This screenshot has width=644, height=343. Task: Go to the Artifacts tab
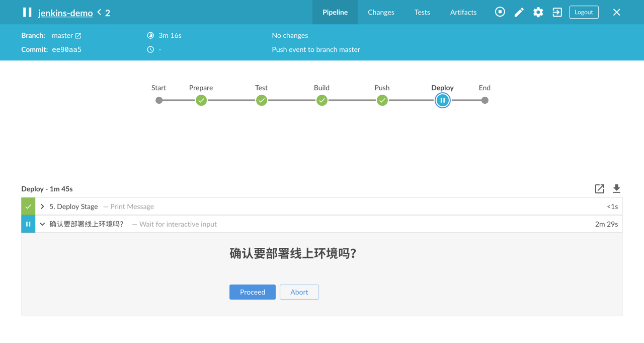tap(463, 12)
